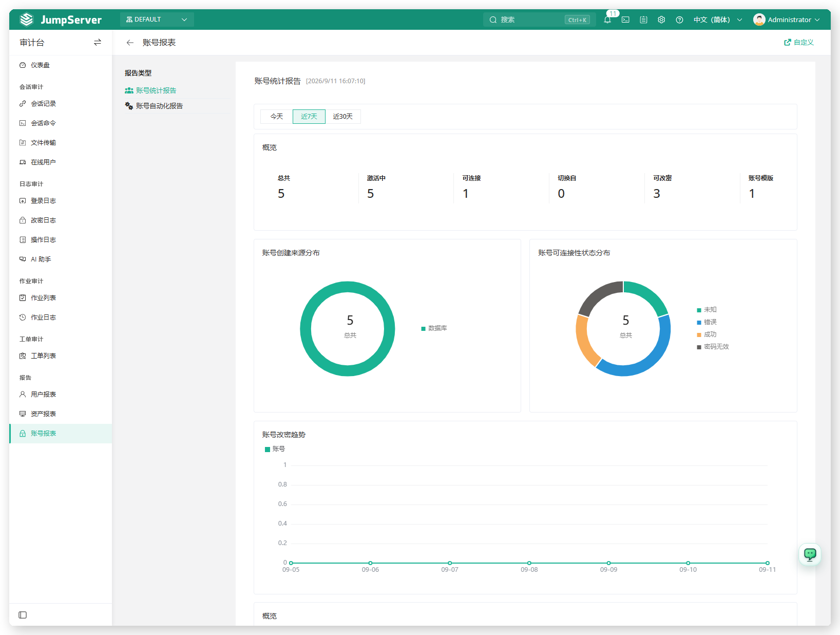Open 资产报表 in sidebar
Image resolution: width=840 pixels, height=635 pixels.
tap(61, 414)
